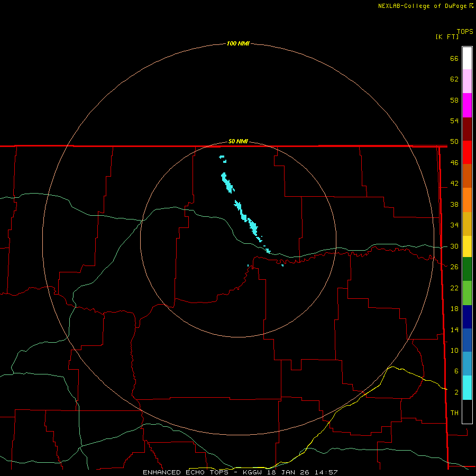Click the 62 legend value

(454, 79)
